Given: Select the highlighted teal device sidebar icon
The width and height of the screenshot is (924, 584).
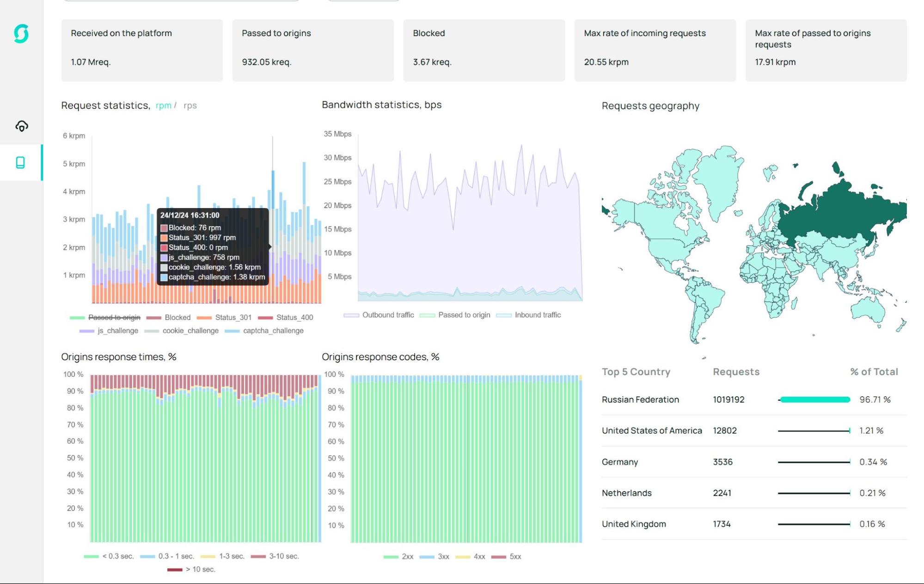Looking at the screenshot, I should click(20, 162).
